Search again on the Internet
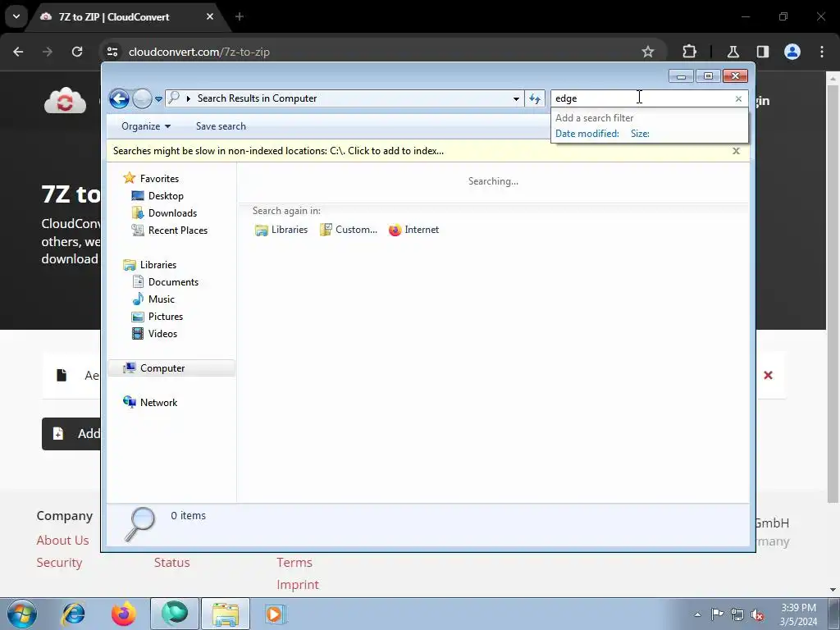840x630 pixels. point(413,230)
